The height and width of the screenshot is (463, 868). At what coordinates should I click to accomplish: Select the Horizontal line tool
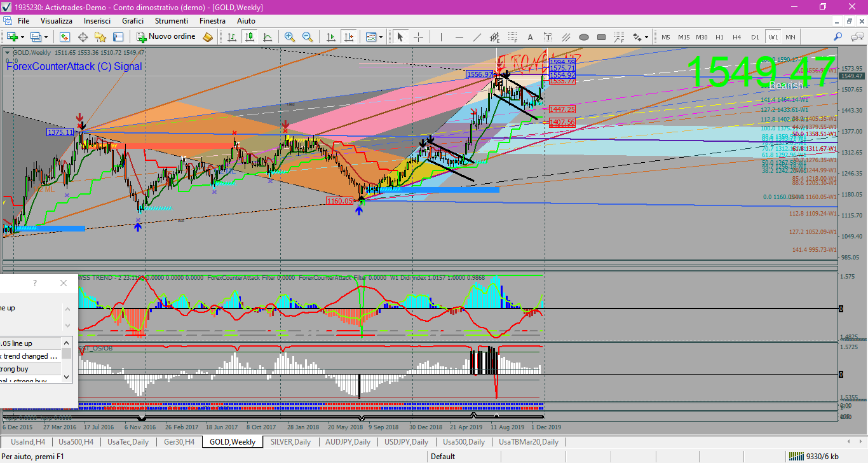(459, 37)
